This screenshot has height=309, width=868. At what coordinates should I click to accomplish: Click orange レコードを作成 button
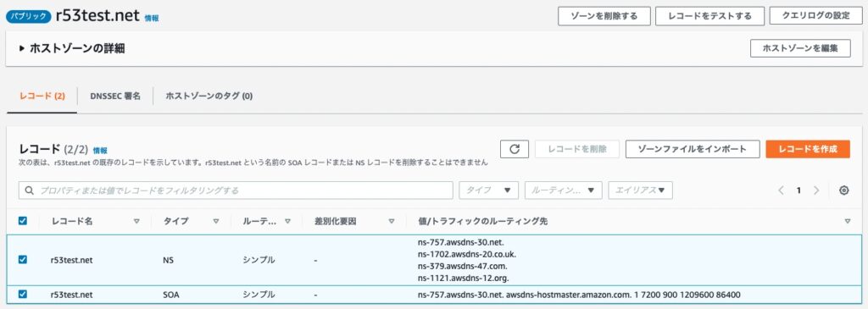pos(808,149)
